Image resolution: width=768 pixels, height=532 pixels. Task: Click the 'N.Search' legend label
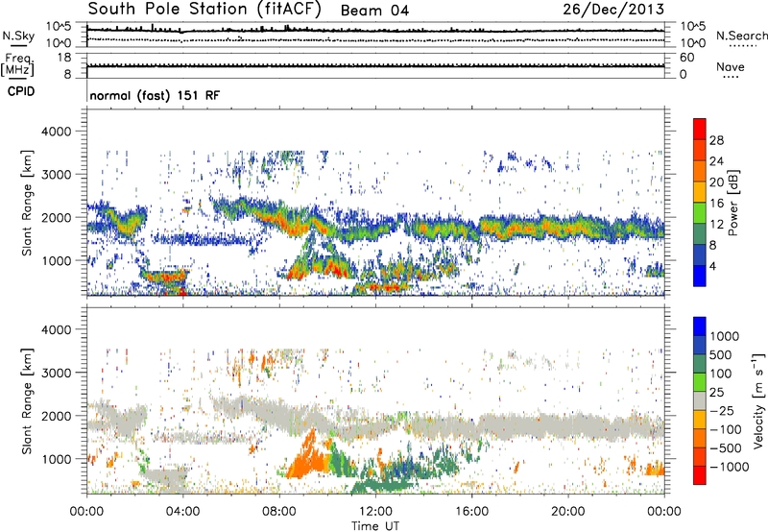[x=741, y=36]
